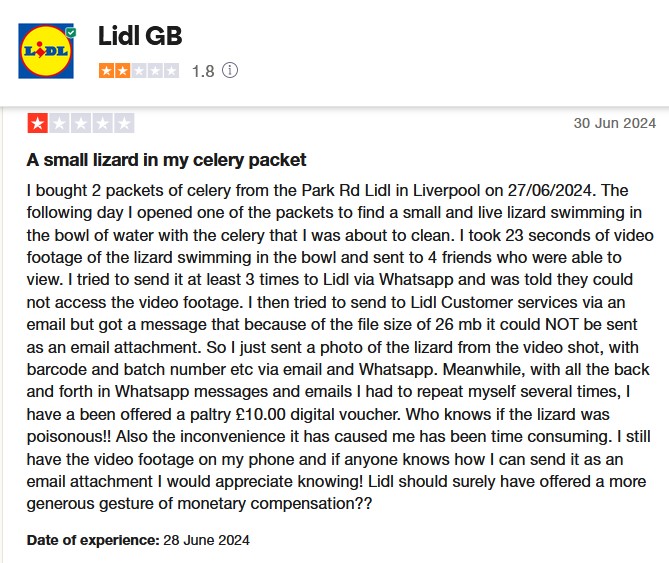
Task: Click second grey star in review rating
Action: point(59,124)
